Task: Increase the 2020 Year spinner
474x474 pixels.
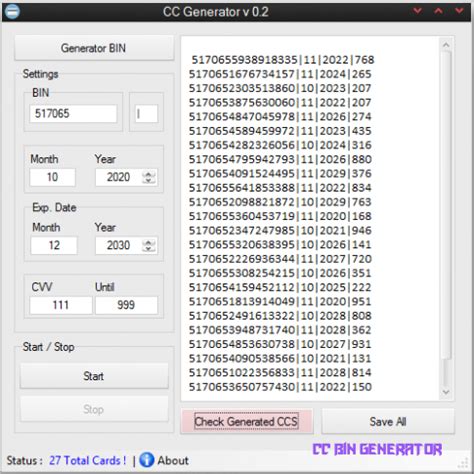Action: click(149, 174)
